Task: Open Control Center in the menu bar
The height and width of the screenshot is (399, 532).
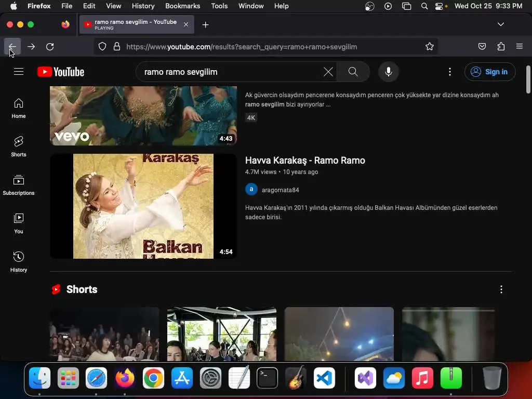Action: [439, 6]
